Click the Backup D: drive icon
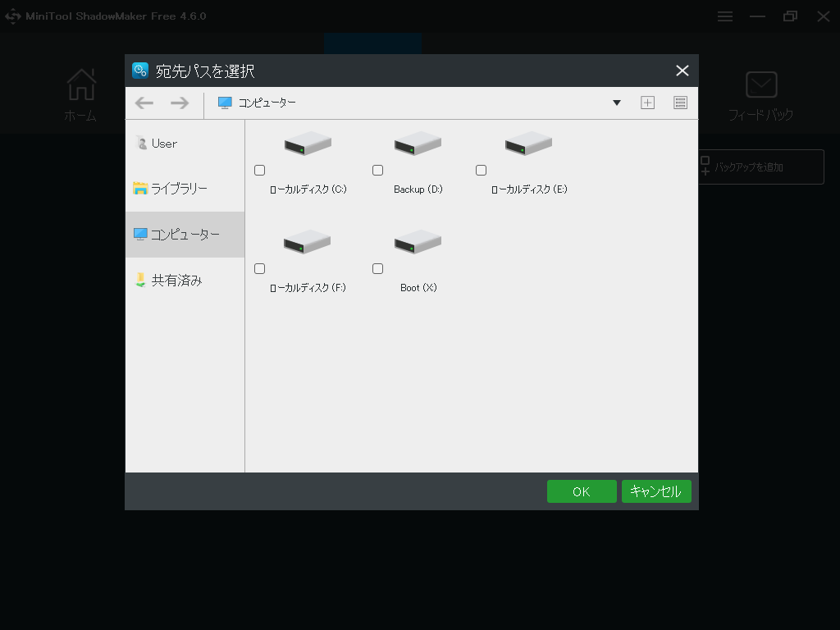The width and height of the screenshot is (840, 630). tap(418, 144)
